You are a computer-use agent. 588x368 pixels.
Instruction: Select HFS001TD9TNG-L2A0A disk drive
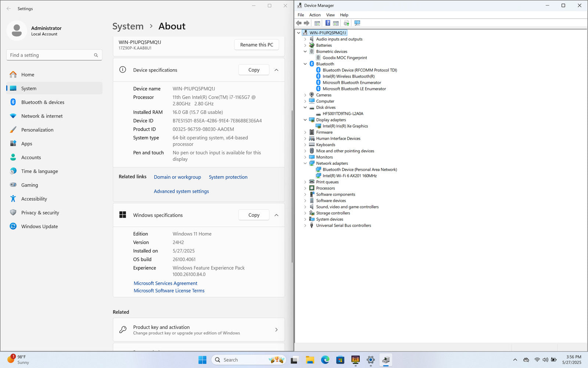tap(343, 114)
